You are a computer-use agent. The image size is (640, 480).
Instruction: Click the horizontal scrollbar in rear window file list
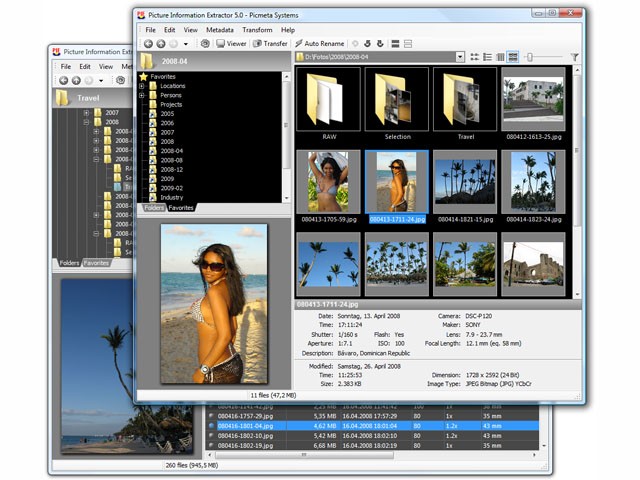[304, 455]
